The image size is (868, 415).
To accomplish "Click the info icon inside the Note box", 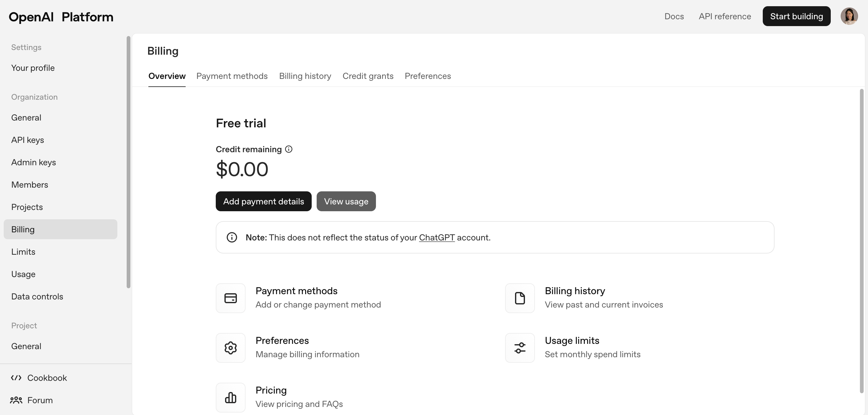I will 232,237.
